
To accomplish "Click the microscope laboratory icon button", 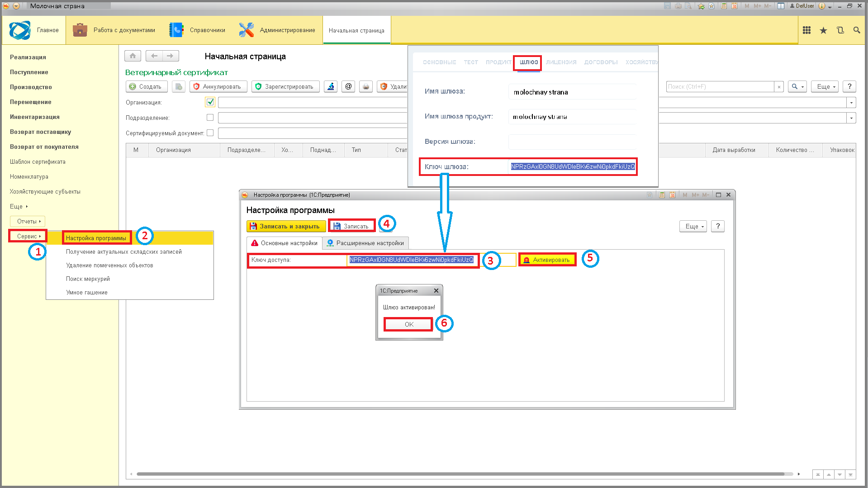I will (331, 86).
